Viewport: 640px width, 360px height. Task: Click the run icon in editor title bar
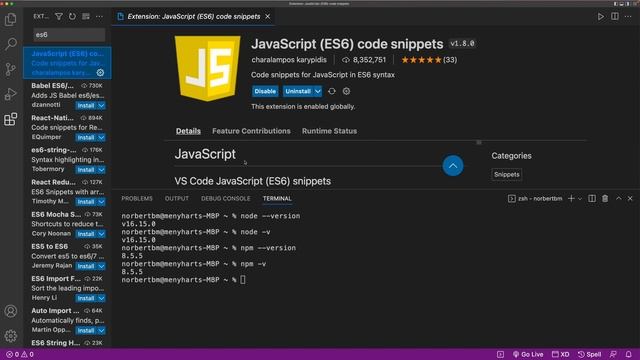click(601, 16)
